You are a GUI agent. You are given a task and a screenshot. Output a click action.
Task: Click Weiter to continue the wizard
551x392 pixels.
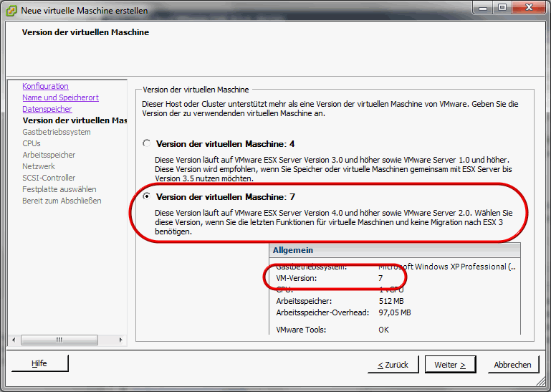[450, 365]
